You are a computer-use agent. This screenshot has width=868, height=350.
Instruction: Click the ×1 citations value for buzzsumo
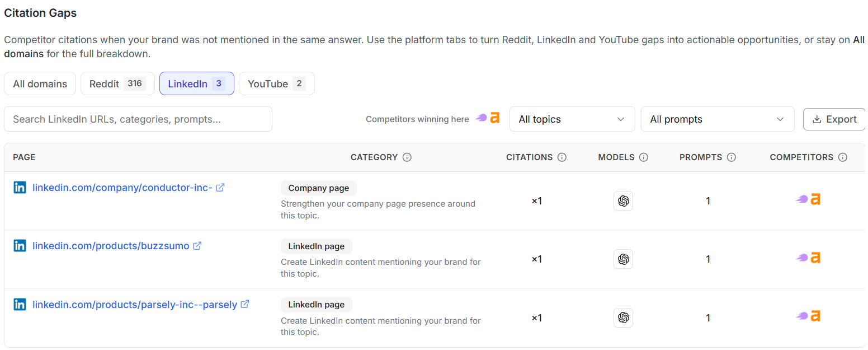point(536,259)
